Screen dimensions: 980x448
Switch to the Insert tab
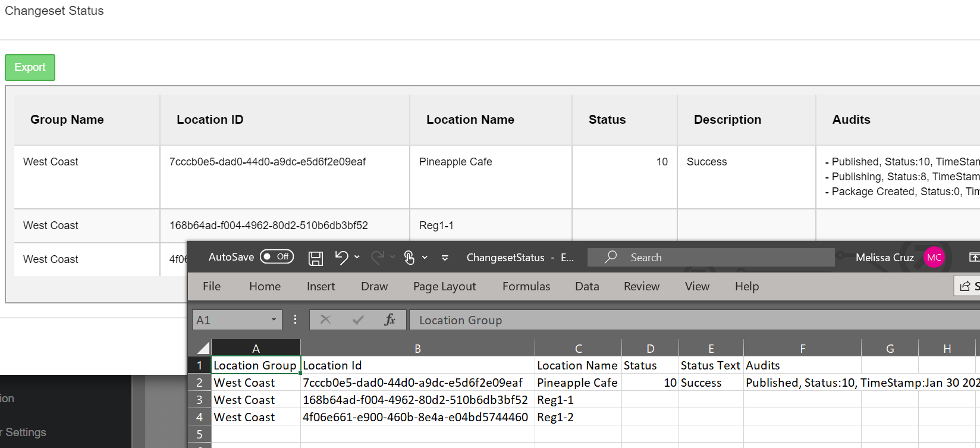pyautogui.click(x=321, y=287)
